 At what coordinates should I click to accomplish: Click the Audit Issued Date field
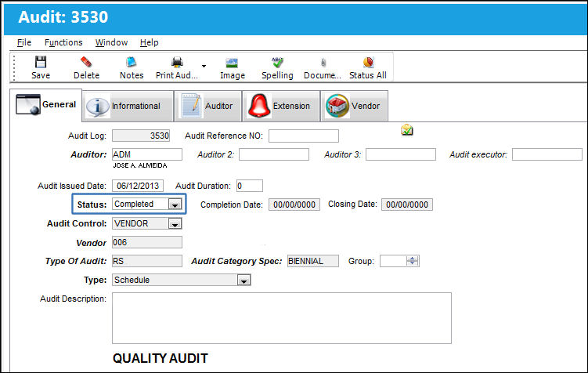point(138,186)
